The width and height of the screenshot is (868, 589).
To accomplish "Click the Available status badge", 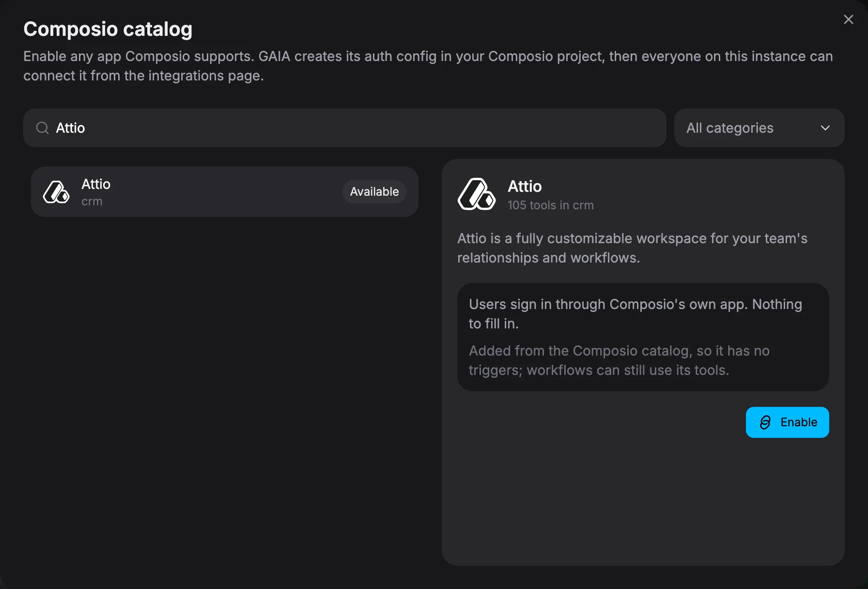I will (374, 192).
